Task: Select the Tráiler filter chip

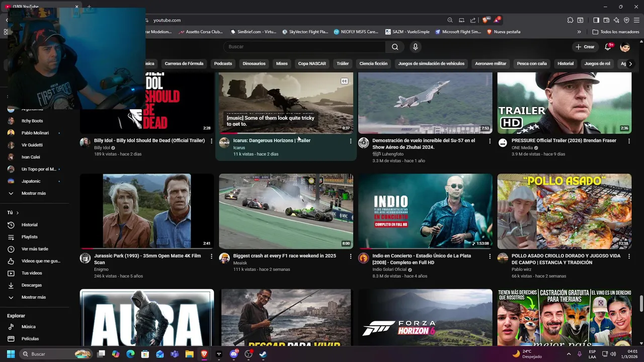Action: [343, 64]
